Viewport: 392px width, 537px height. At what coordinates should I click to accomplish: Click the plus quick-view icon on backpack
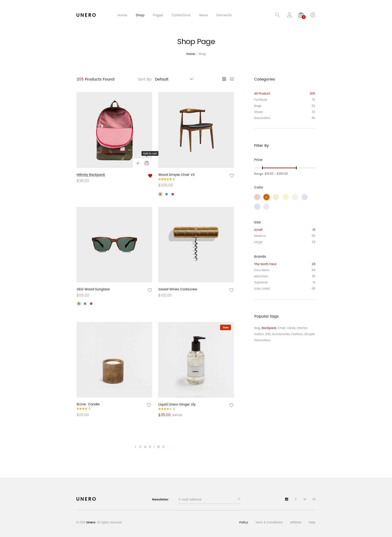tap(138, 163)
